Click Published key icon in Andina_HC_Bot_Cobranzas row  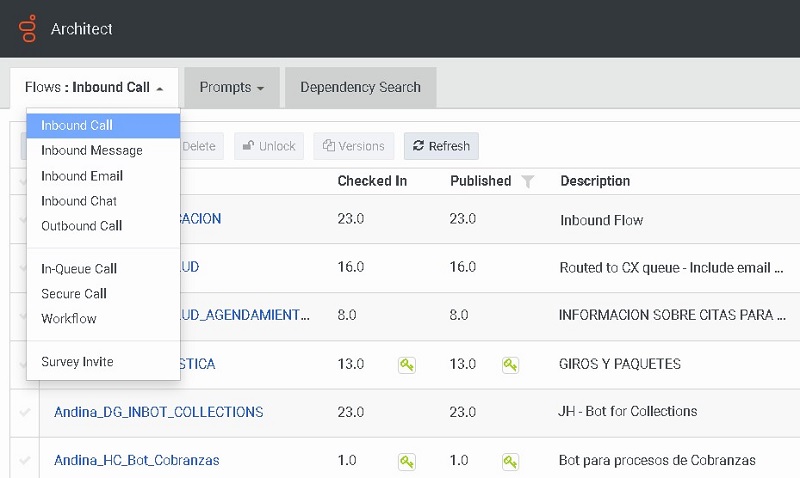pyautogui.click(x=510, y=462)
